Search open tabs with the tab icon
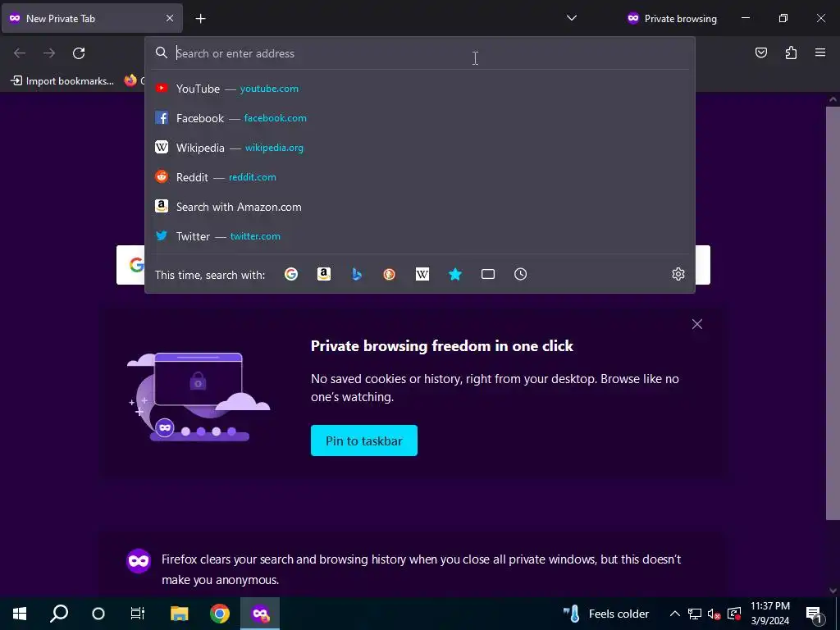Viewport: 840px width, 630px height. tap(488, 274)
